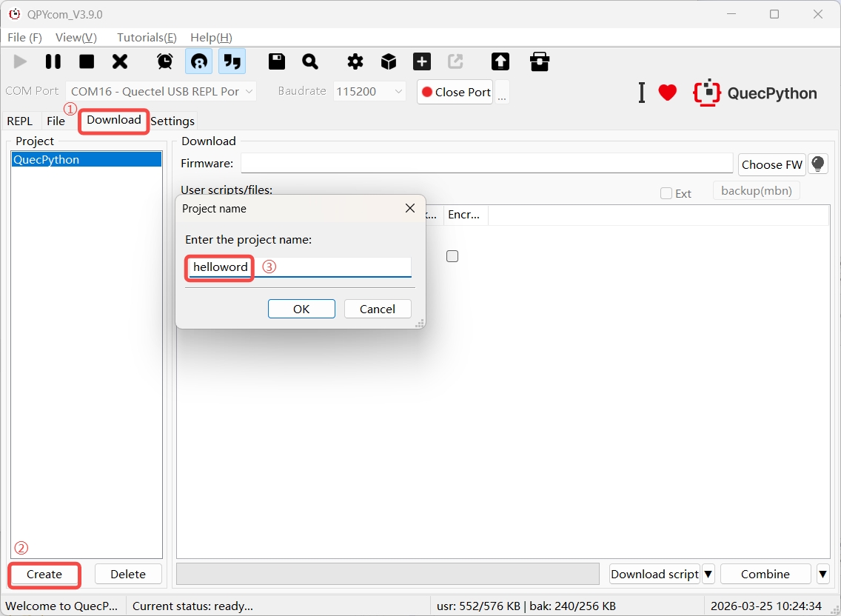Click the alarm clock icon
Image resolution: width=841 pixels, height=616 pixels.
pos(165,61)
